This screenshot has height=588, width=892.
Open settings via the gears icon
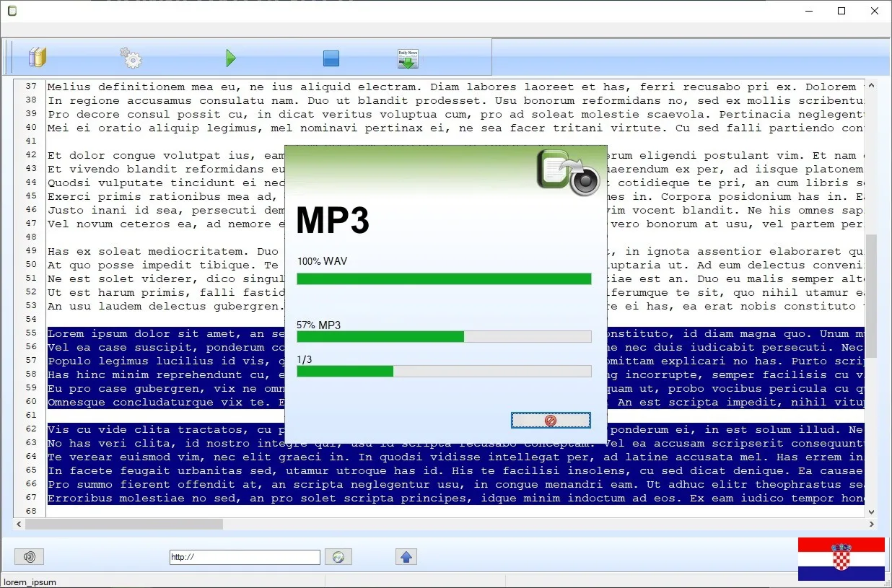pos(131,58)
